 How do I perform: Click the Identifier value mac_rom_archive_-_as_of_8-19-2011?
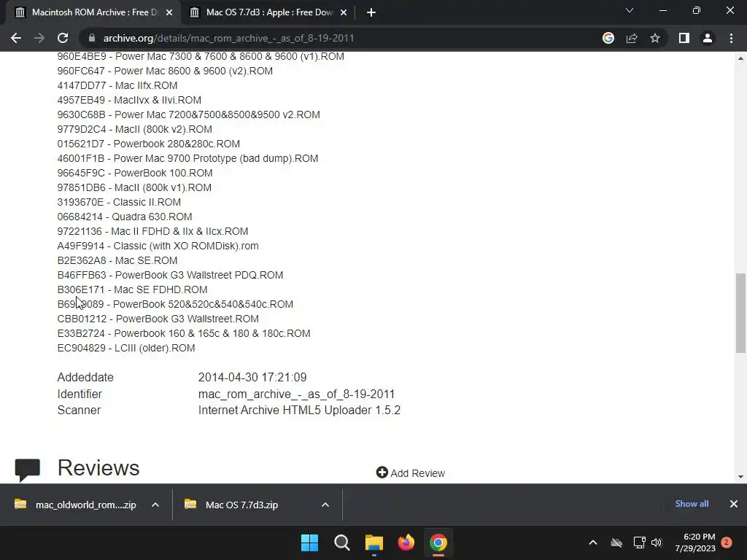(296, 394)
